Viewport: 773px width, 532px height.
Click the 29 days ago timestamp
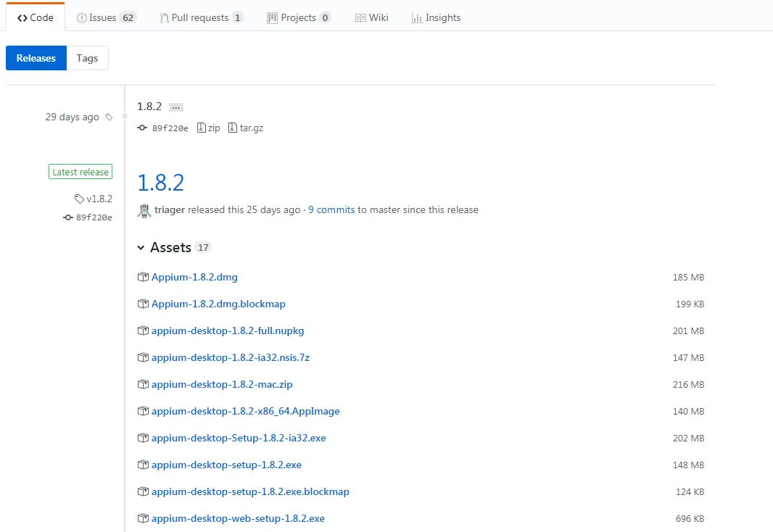pos(72,117)
